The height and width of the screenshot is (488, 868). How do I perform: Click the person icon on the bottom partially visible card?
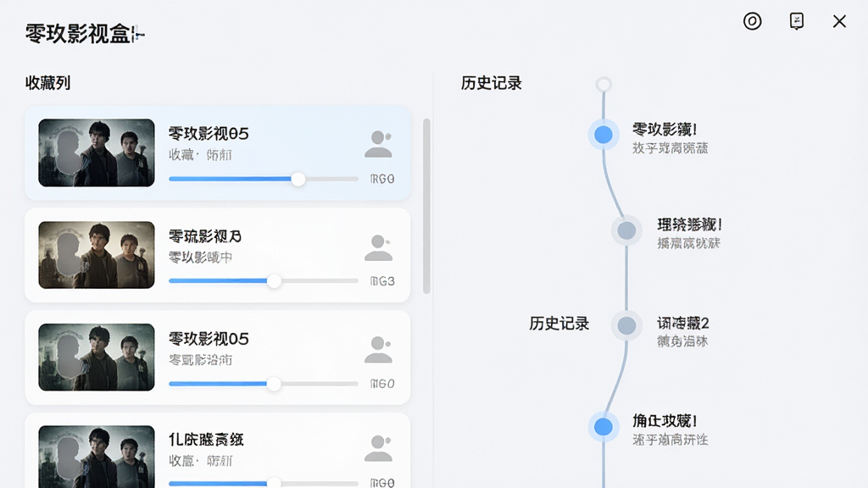click(379, 448)
